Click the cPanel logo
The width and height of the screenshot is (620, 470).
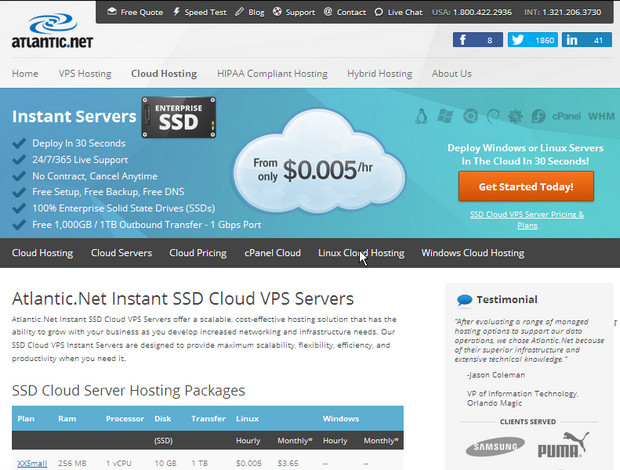[567, 116]
